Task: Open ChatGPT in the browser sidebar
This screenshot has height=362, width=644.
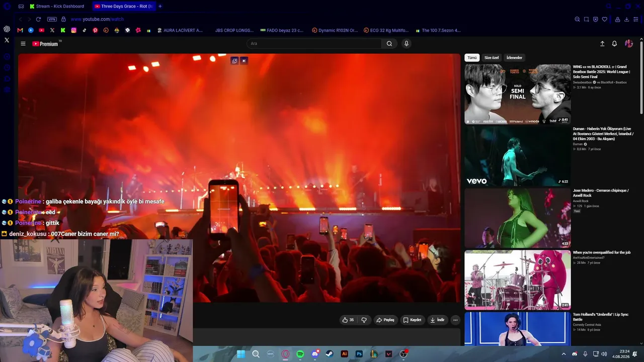Action: pyautogui.click(x=7, y=29)
